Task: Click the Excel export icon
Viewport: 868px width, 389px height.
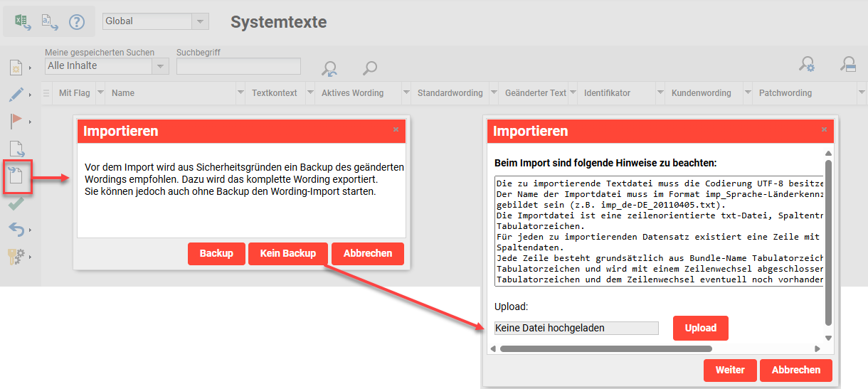Action: pos(21,21)
